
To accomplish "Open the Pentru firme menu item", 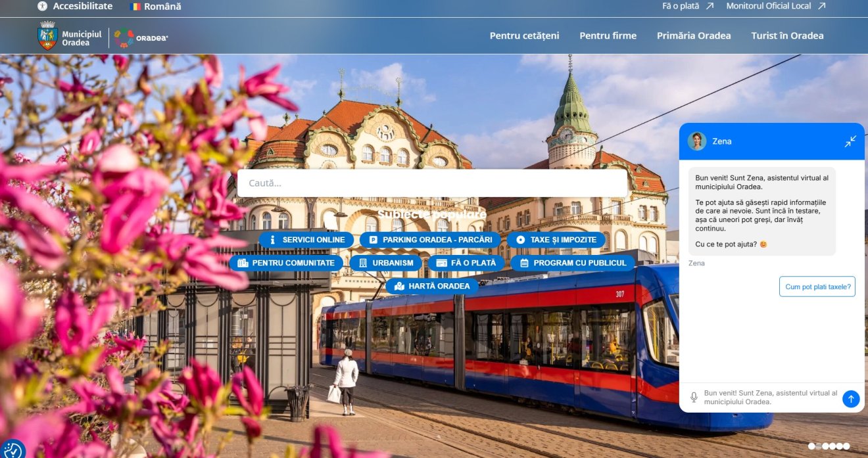I will (608, 35).
